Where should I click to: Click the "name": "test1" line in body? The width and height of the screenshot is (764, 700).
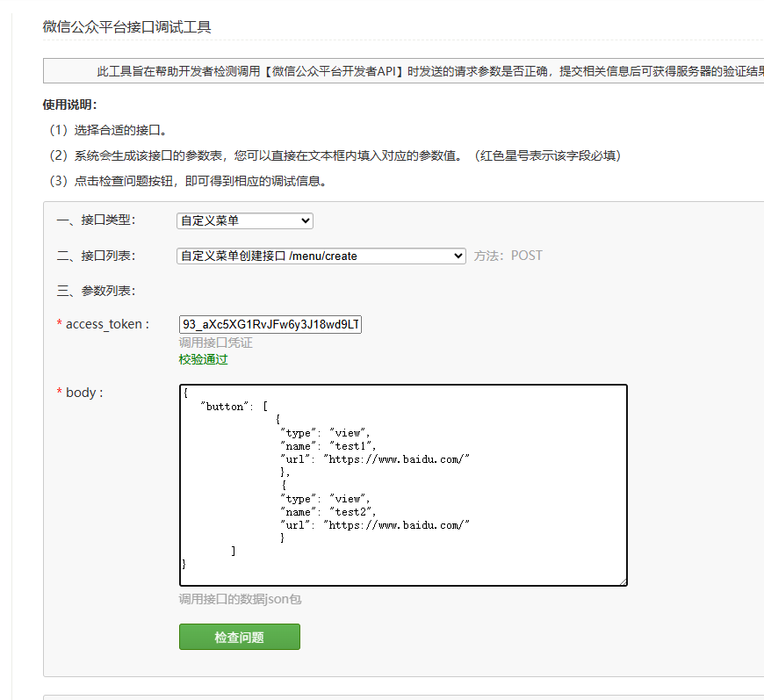(x=328, y=446)
